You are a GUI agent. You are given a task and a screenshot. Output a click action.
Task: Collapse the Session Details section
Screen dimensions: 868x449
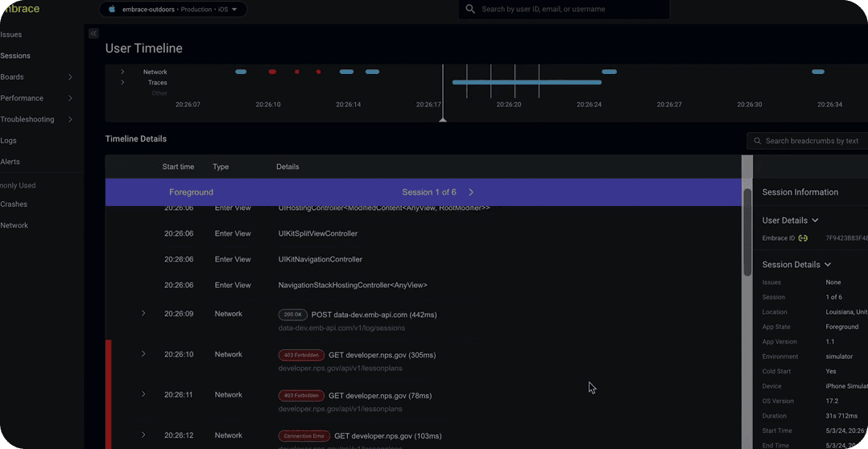[828, 265]
